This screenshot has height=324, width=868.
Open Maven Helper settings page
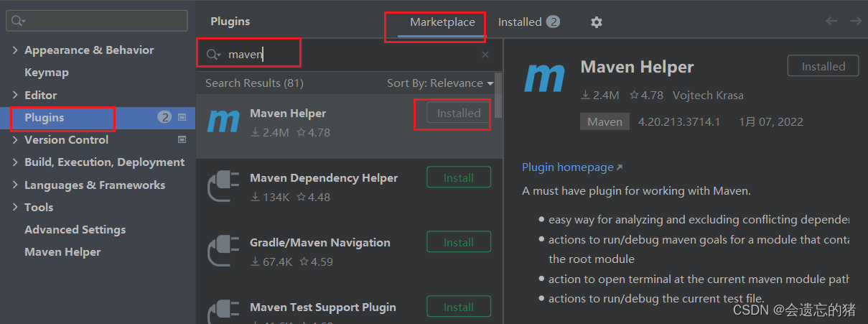pyautogui.click(x=62, y=252)
